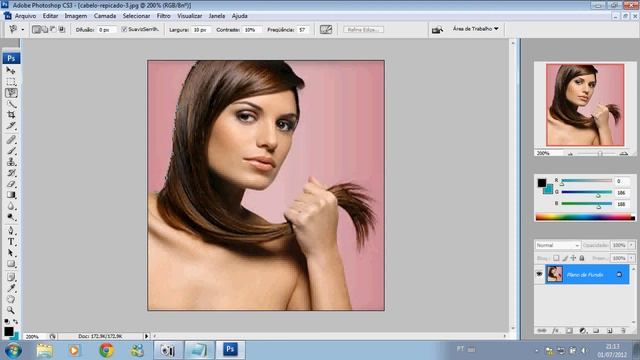The height and width of the screenshot is (360, 640).
Task: Toggle Lock all padlock in Layers panel
Action: pyautogui.click(x=582, y=258)
